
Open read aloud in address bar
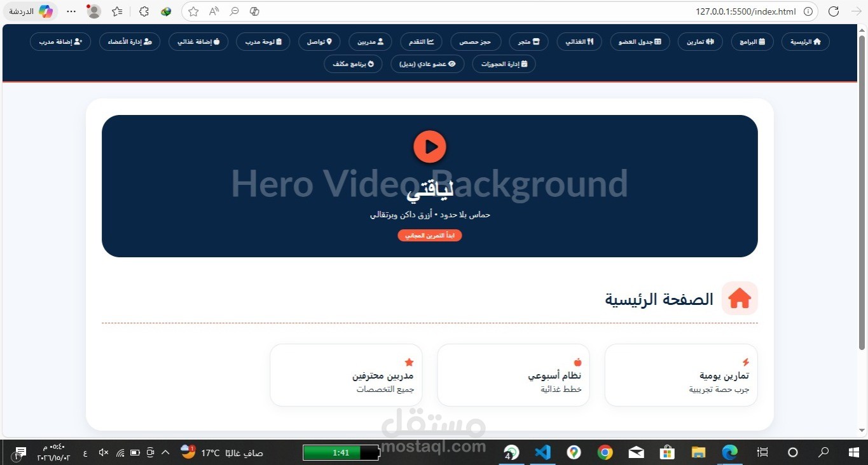point(214,11)
